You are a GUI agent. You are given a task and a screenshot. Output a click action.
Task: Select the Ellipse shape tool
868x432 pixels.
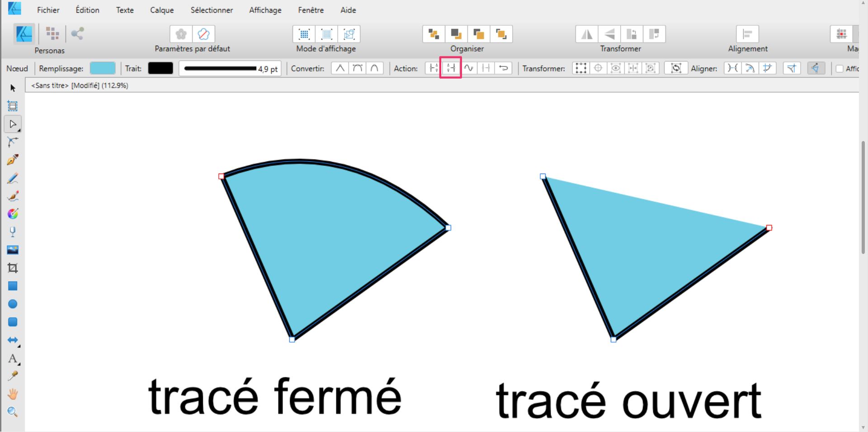(13, 304)
